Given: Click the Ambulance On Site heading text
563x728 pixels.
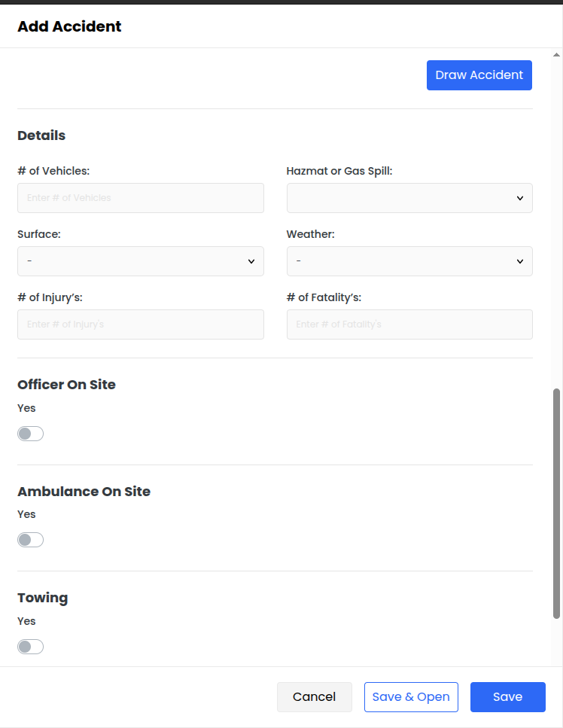Looking at the screenshot, I should pyautogui.click(x=84, y=492).
